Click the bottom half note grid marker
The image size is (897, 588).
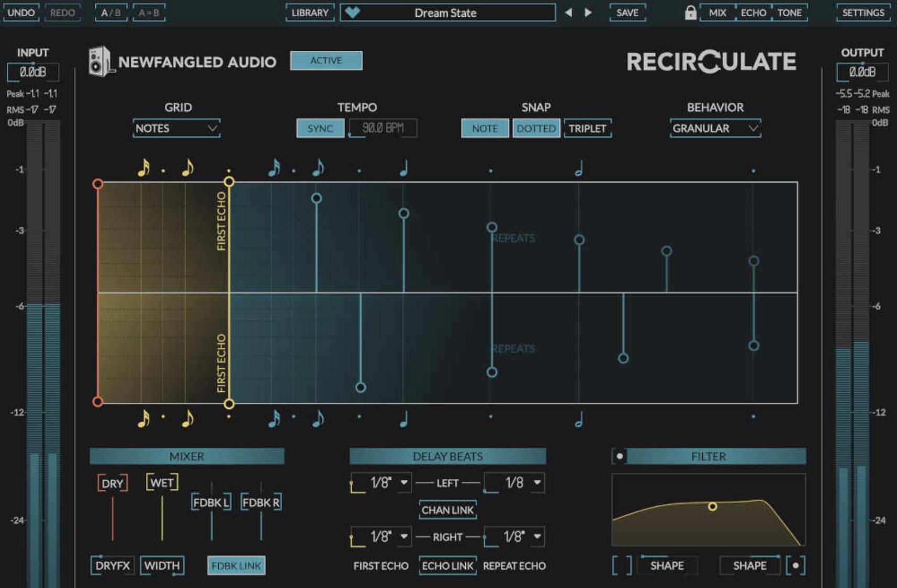click(579, 419)
